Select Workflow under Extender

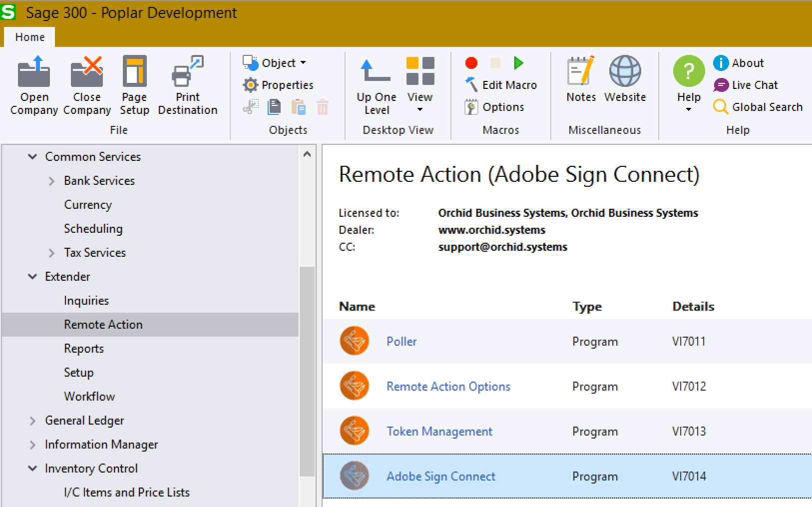pos(89,397)
